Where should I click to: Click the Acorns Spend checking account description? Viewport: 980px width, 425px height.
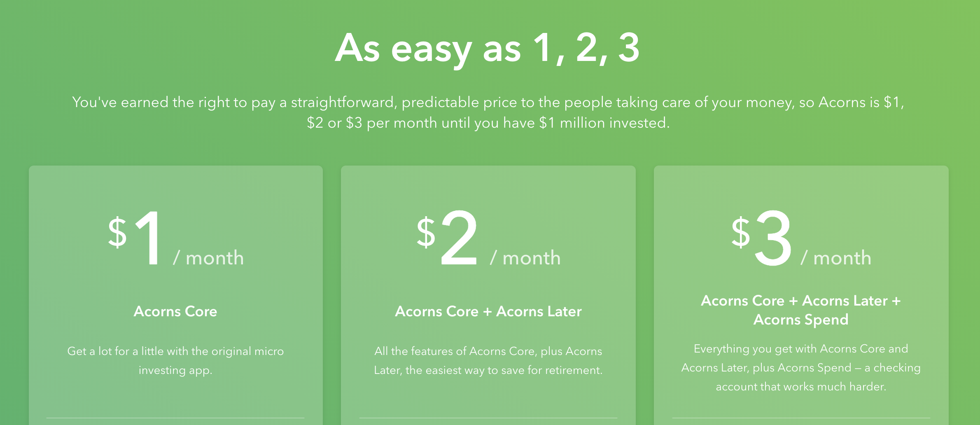[801, 367]
